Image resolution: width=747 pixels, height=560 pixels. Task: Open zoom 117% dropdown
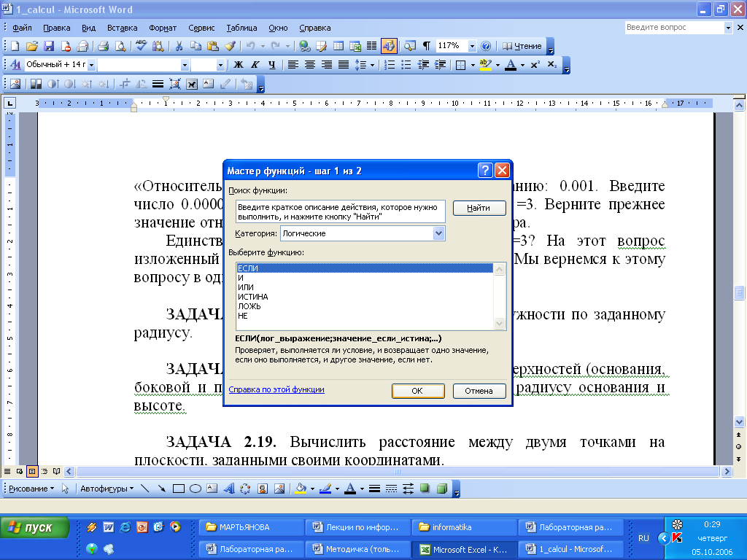tap(472, 46)
